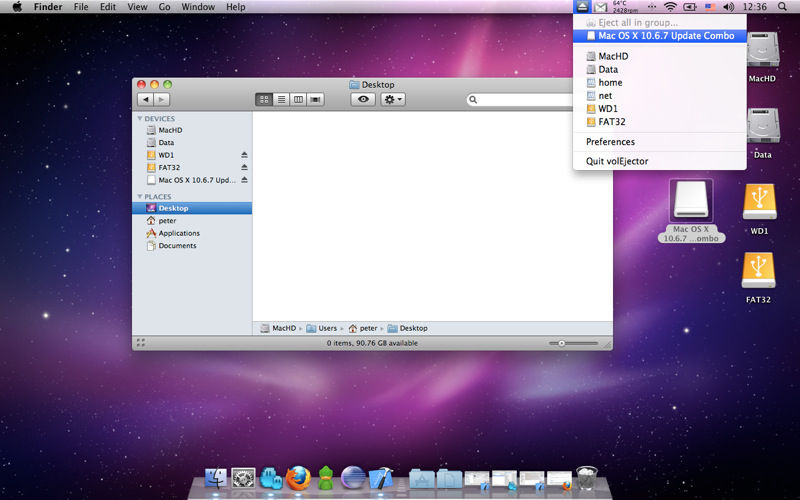Click peter in the path bar
This screenshot has width=800, height=500.
click(x=363, y=328)
